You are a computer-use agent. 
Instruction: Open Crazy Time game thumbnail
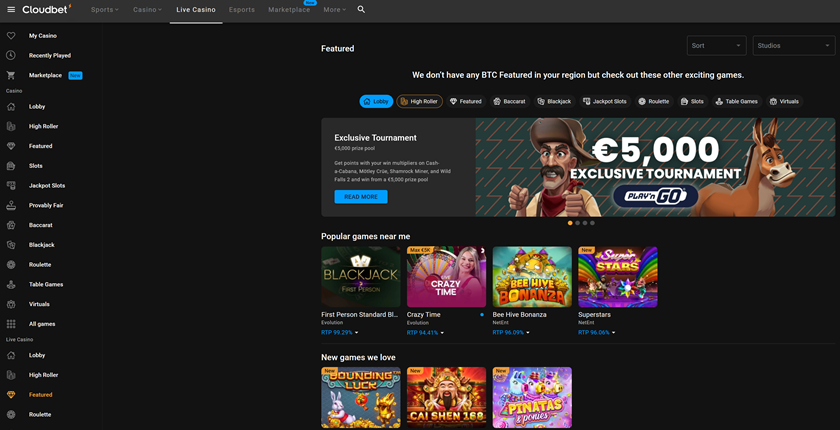[446, 277]
